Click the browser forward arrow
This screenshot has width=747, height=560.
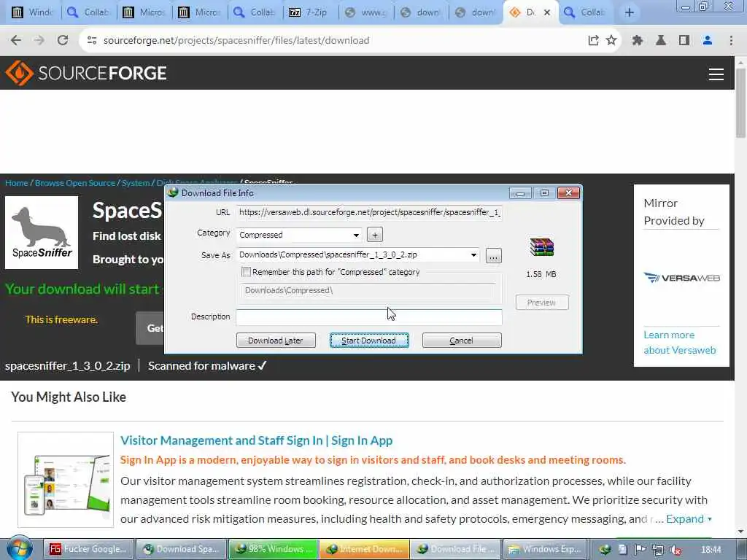39,41
